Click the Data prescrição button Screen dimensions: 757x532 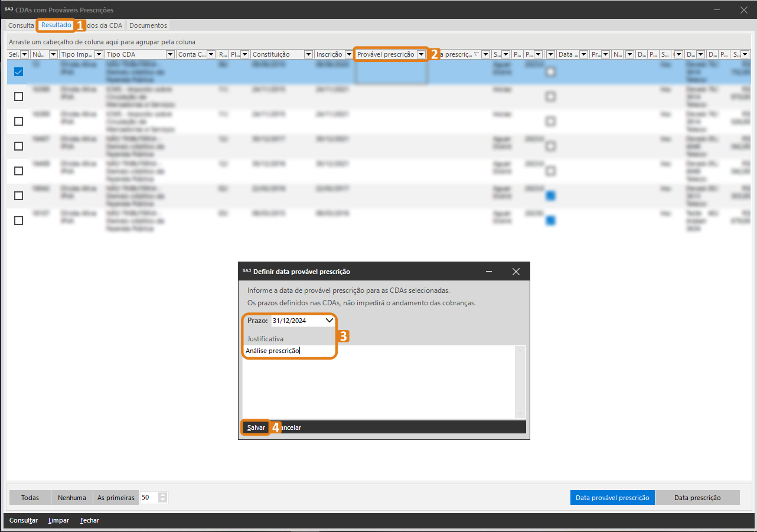tap(697, 498)
